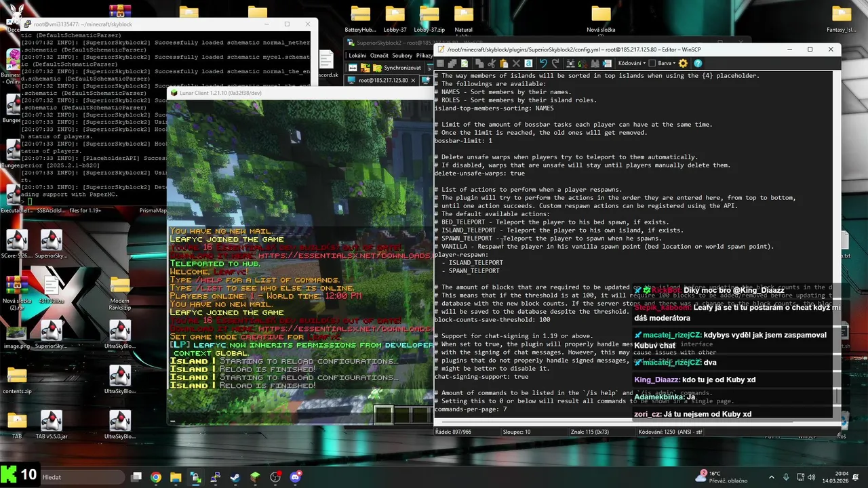Select the Nová složka desktop folder at top

tap(601, 19)
